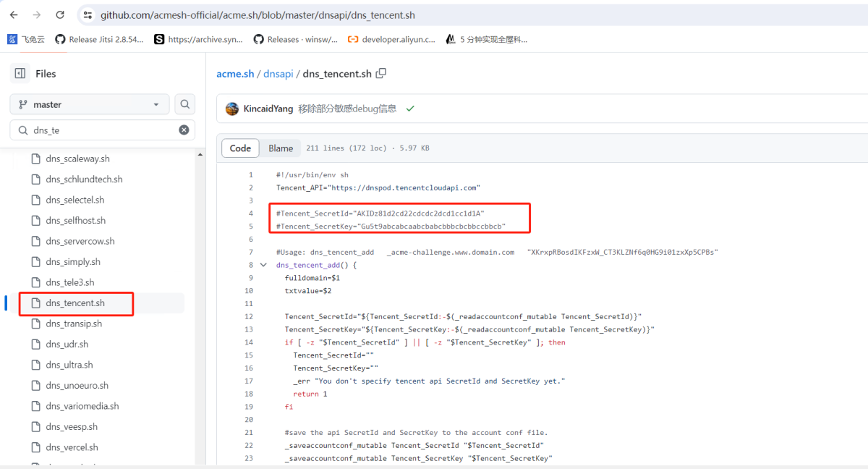Open Release Jitsi 2.8.54 bookmark
Screen dimensions: 868x469
(100, 40)
